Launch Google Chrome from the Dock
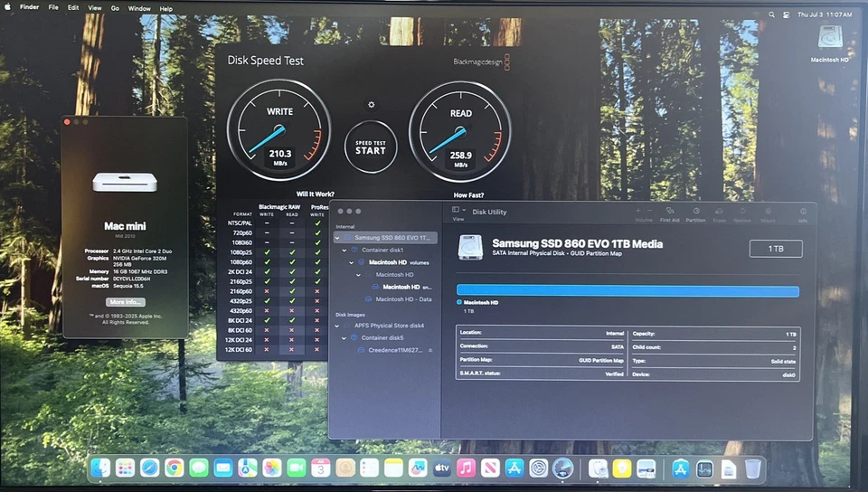Viewport: 868px width, 492px height. [174, 468]
